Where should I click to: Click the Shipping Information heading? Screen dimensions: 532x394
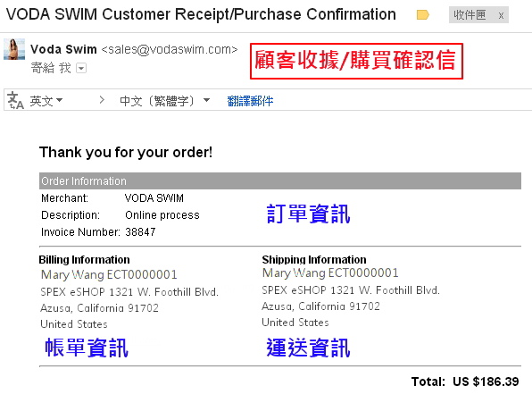point(314,259)
